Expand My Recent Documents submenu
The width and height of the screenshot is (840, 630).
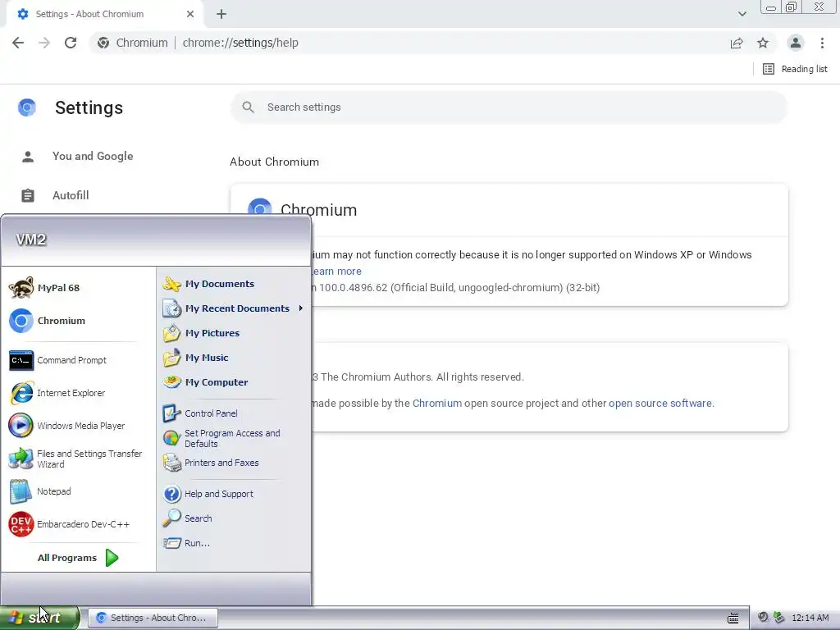[x=234, y=308]
